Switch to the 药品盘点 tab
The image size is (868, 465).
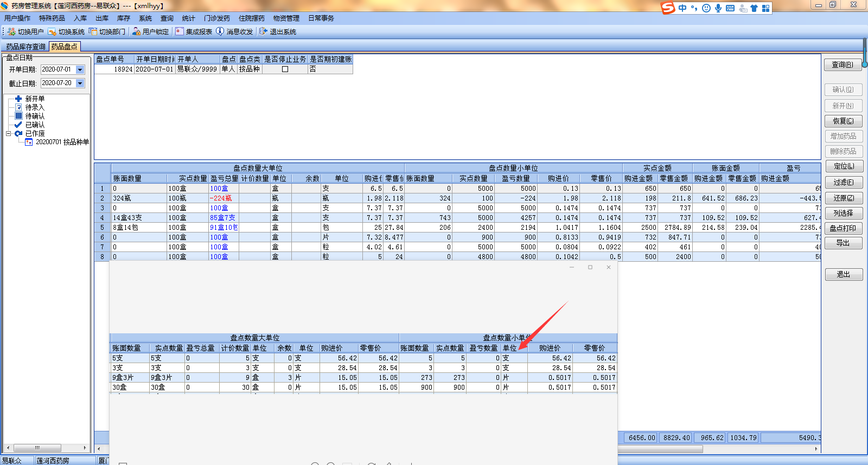coord(65,47)
